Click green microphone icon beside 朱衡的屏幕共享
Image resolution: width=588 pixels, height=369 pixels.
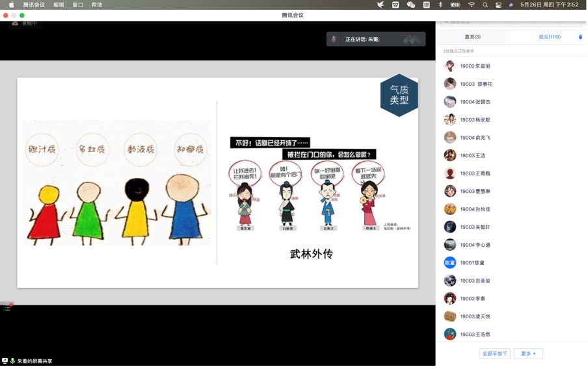[12, 361]
